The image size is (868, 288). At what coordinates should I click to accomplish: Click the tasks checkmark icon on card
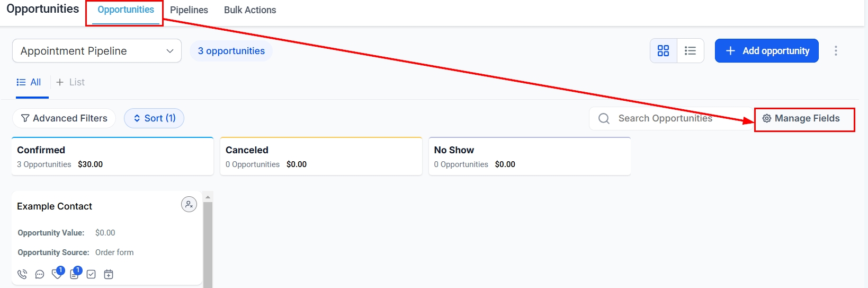point(91,274)
